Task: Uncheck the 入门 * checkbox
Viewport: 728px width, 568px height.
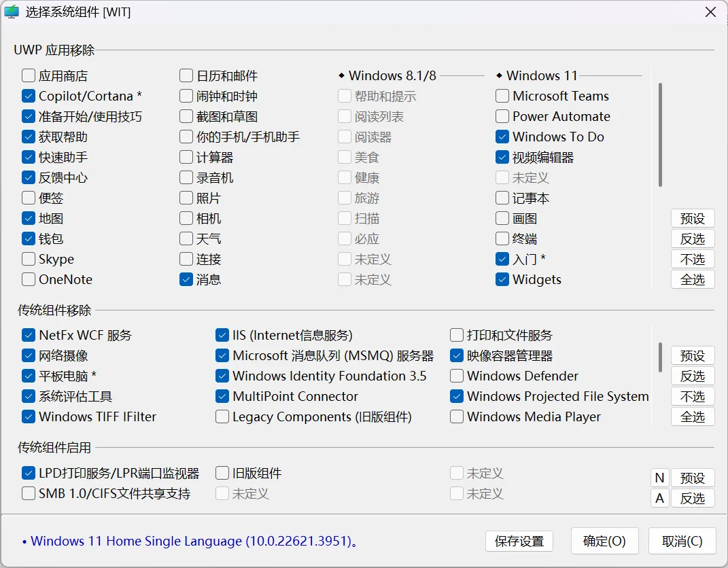Action: click(502, 259)
